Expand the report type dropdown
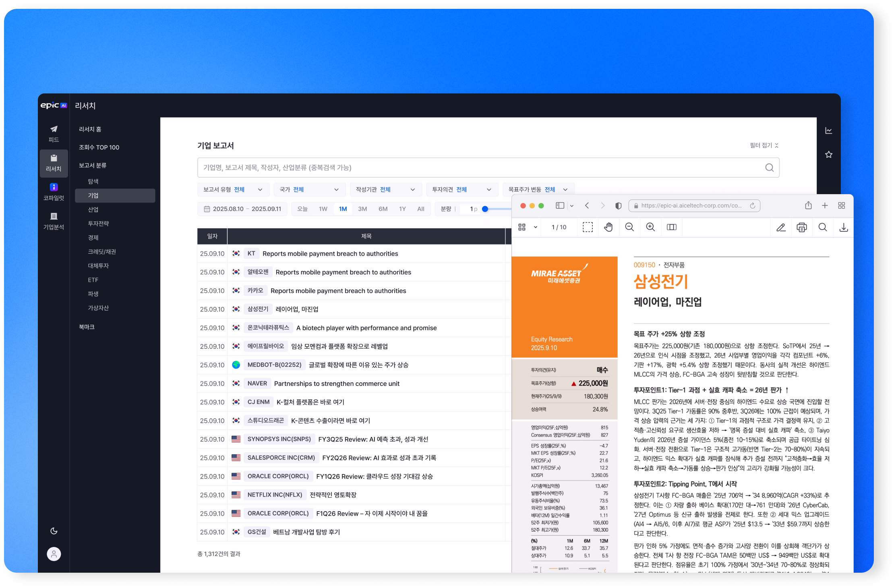The width and height of the screenshot is (894, 588). pos(233,190)
